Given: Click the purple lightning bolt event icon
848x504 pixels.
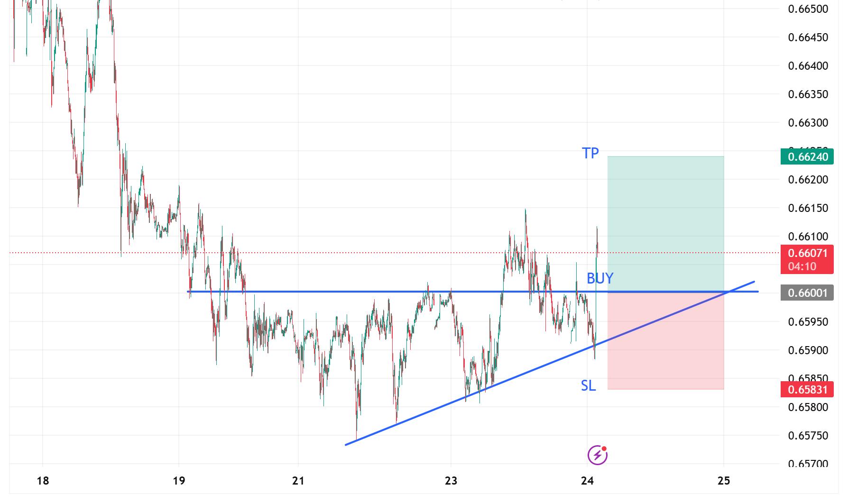Looking at the screenshot, I should pos(597,455).
